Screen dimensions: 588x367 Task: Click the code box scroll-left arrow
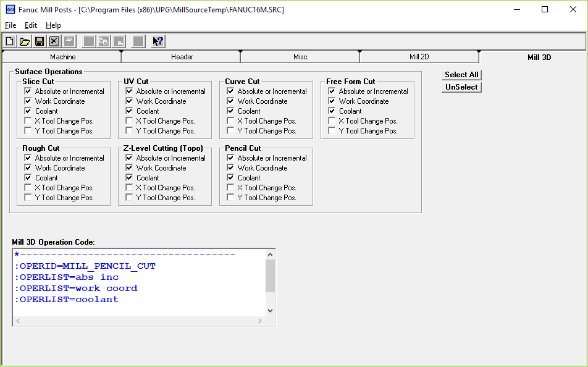[18, 321]
